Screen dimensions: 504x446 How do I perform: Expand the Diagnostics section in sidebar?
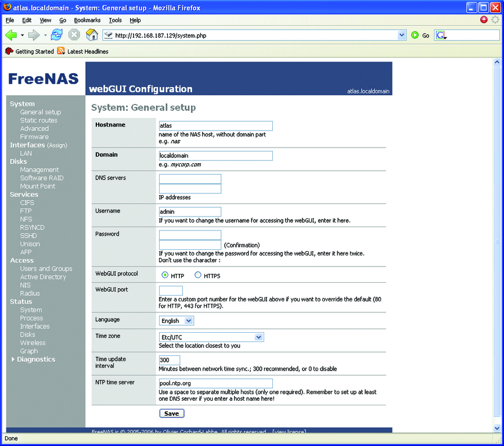[33, 359]
